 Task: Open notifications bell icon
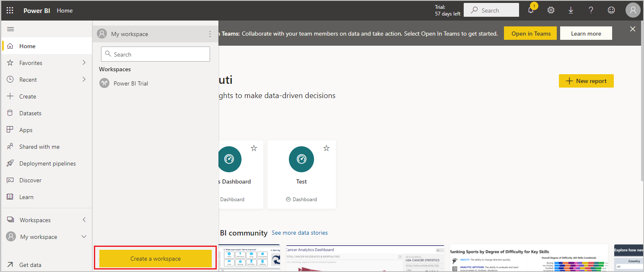pos(531,10)
